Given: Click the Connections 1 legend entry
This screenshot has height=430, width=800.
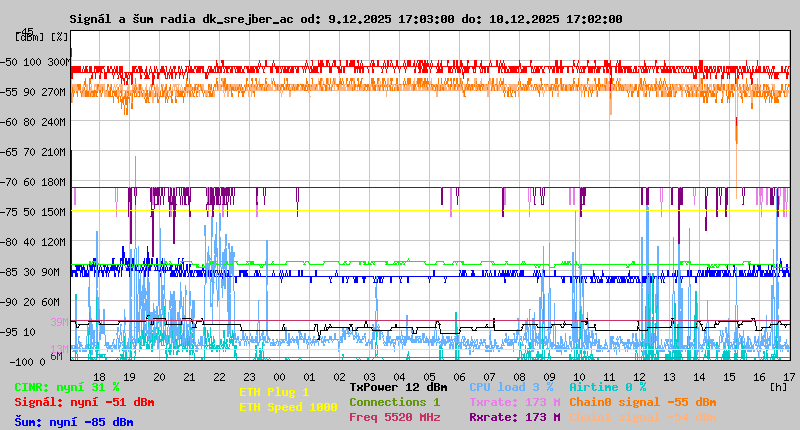Looking at the screenshot, I should (x=394, y=402).
